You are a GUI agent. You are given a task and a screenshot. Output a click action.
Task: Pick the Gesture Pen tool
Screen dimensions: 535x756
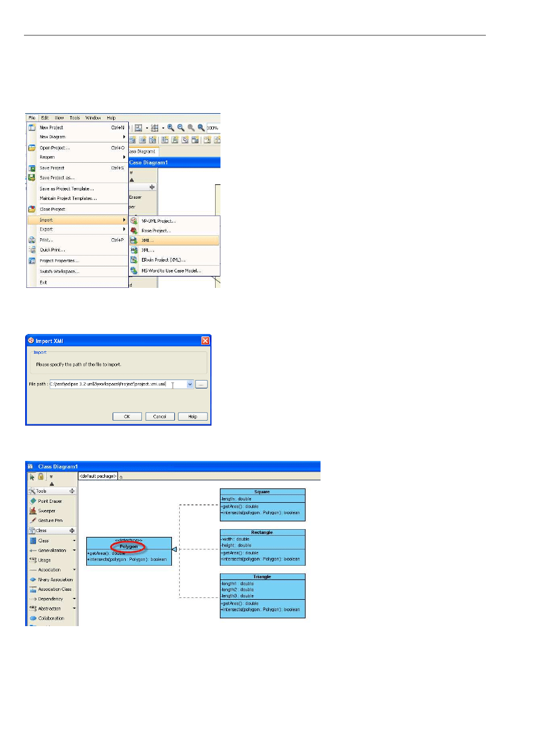pos(50,520)
